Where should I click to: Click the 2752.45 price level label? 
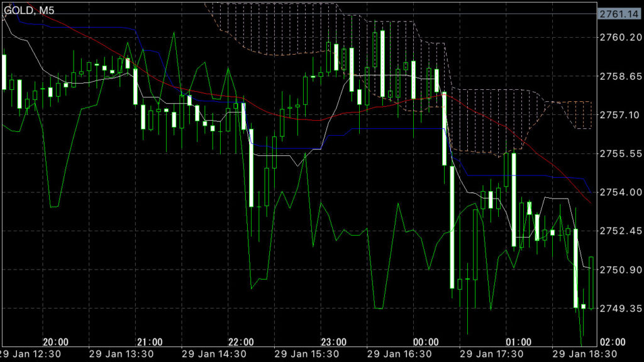(x=619, y=231)
